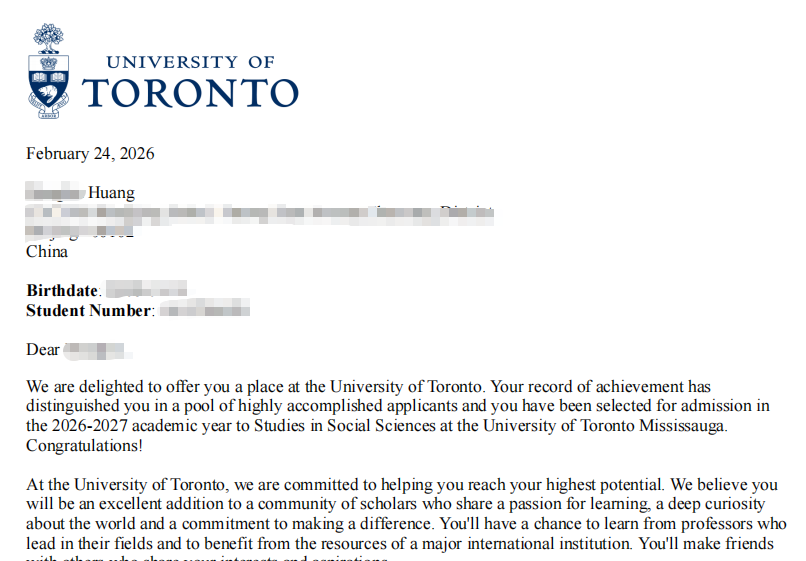
Task: Click the blurred name after Dear
Action: [x=96, y=351]
